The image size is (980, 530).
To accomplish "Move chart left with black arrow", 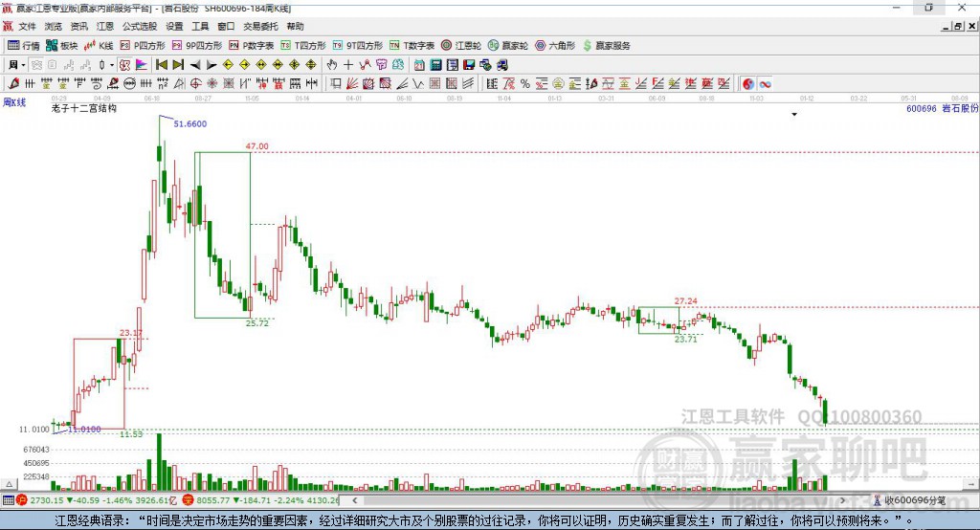I will (x=195, y=65).
